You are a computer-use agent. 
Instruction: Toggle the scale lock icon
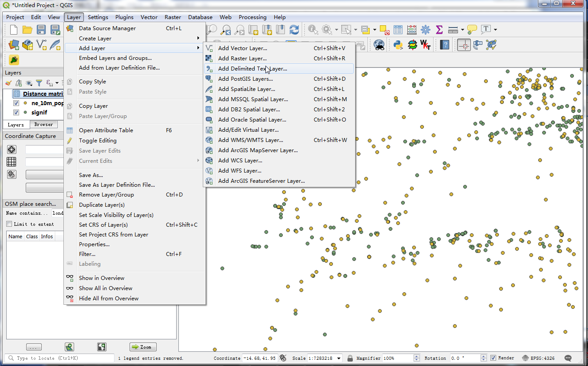[x=350, y=358]
